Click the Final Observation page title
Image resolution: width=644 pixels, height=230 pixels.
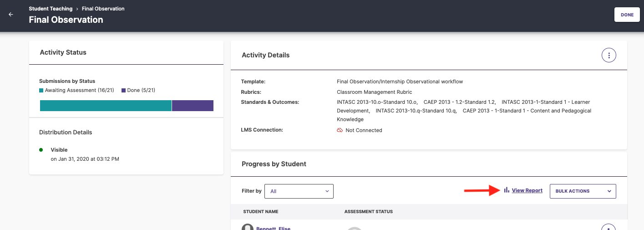[66, 20]
